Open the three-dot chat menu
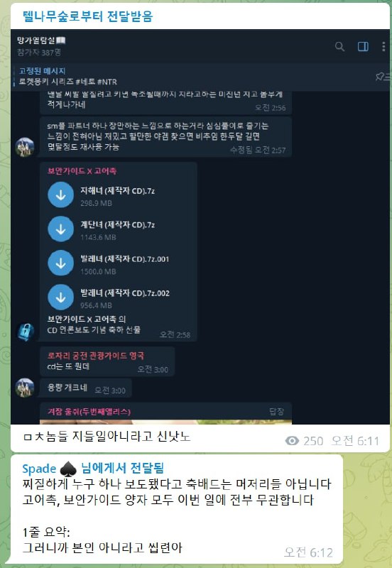This screenshot has width=392, height=568. 383,46
